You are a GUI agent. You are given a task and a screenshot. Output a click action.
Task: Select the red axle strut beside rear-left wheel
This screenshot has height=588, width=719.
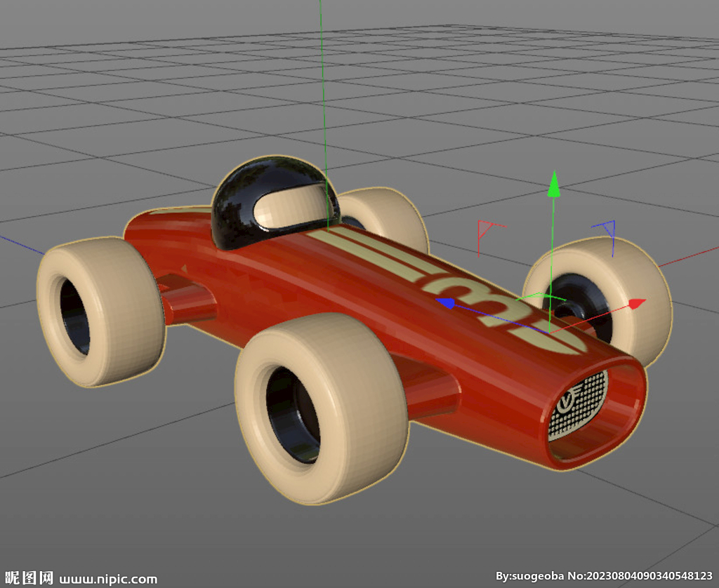pyautogui.click(x=187, y=299)
